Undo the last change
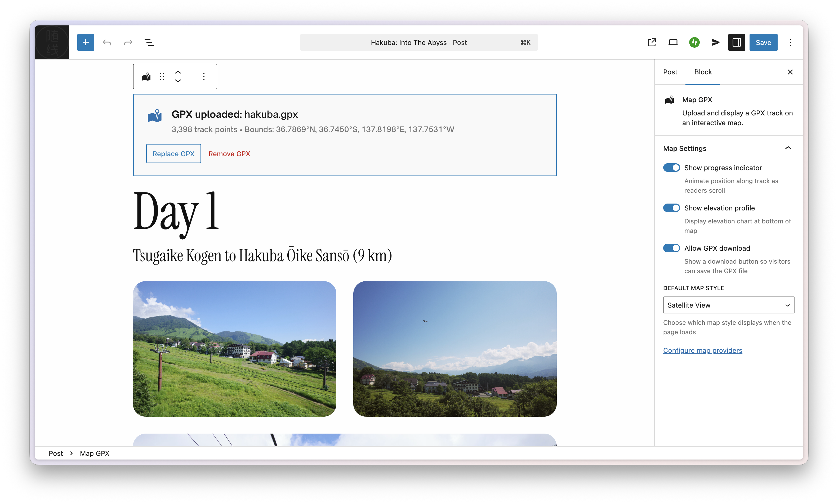The height and width of the screenshot is (504, 838). (x=107, y=42)
